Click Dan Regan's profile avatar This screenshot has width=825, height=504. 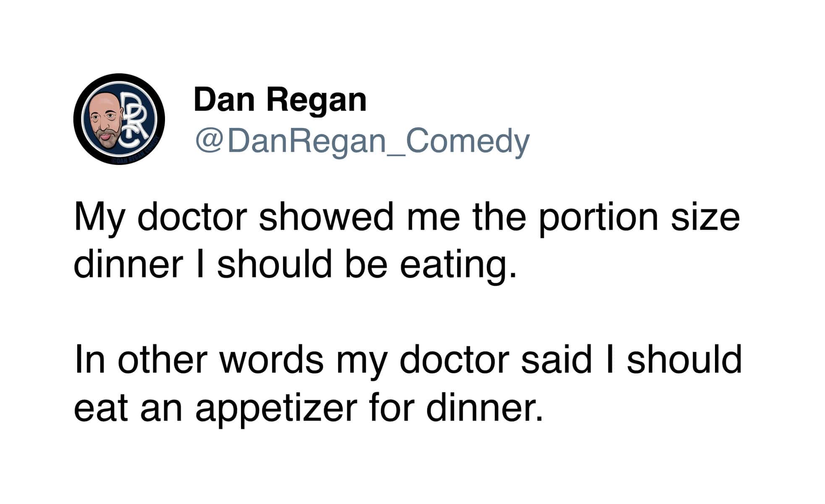tap(119, 119)
